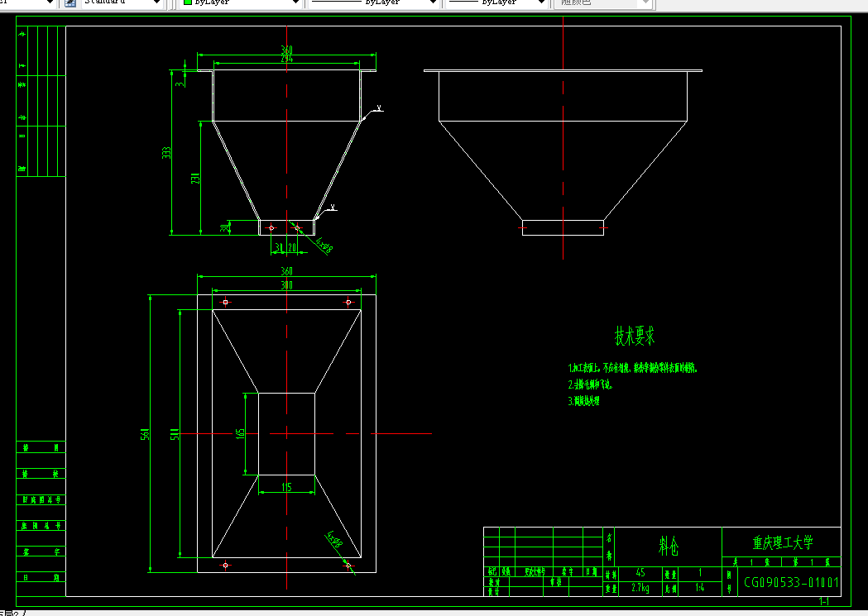The height and width of the screenshot is (616, 868).
Task: Select the 重庆理工大学 text in the title block
Action: tap(782, 542)
